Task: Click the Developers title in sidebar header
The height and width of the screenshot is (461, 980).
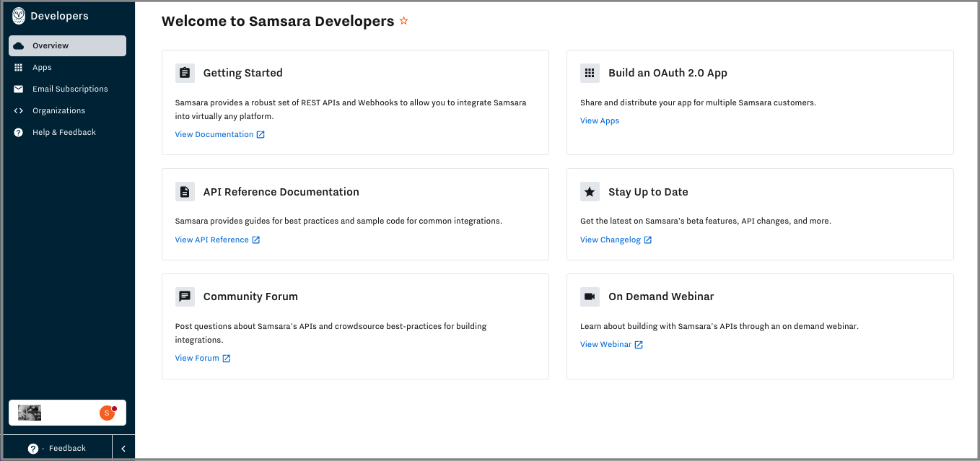Action: (59, 16)
